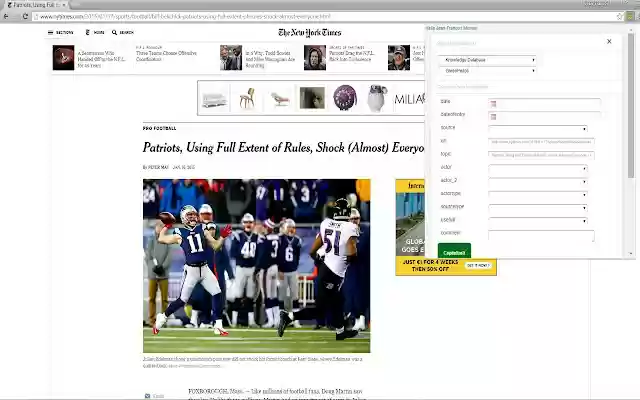
Task: Open the 'Patriots Drag the N.F.L.' story link
Action: pos(352,56)
